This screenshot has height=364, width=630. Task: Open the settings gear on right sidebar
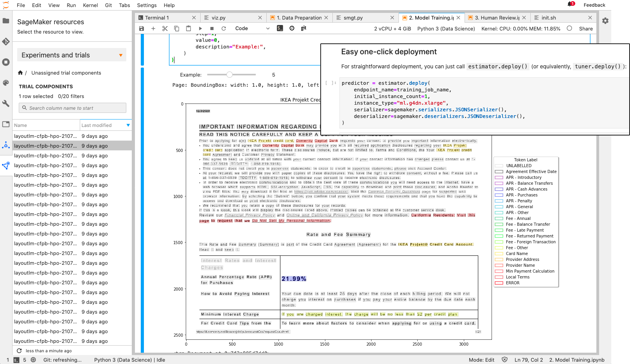605,21
